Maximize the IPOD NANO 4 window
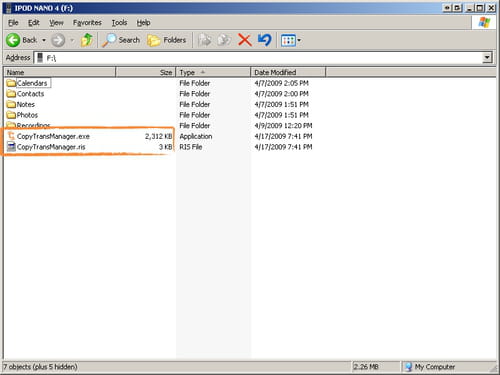500x375 pixels. 480,8
